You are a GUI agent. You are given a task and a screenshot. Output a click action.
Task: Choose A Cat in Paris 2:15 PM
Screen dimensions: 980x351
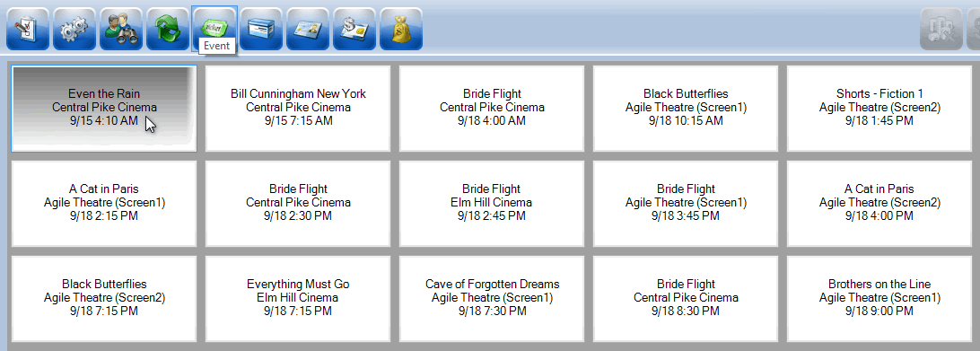pos(104,204)
